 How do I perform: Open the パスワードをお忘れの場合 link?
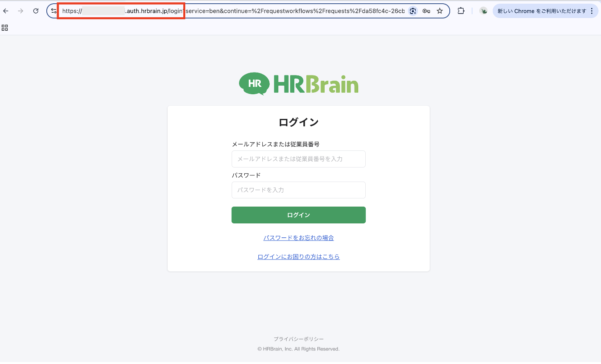coord(298,238)
